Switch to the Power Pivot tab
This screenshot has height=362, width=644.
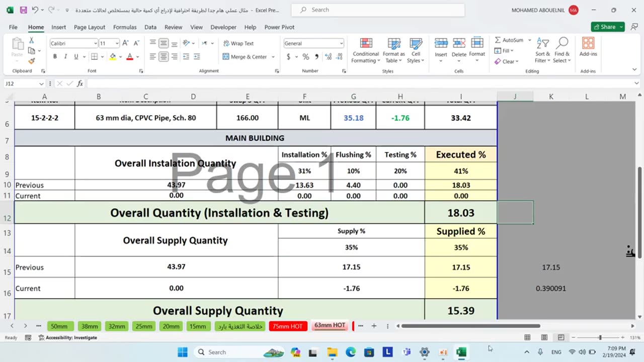pyautogui.click(x=279, y=27)
